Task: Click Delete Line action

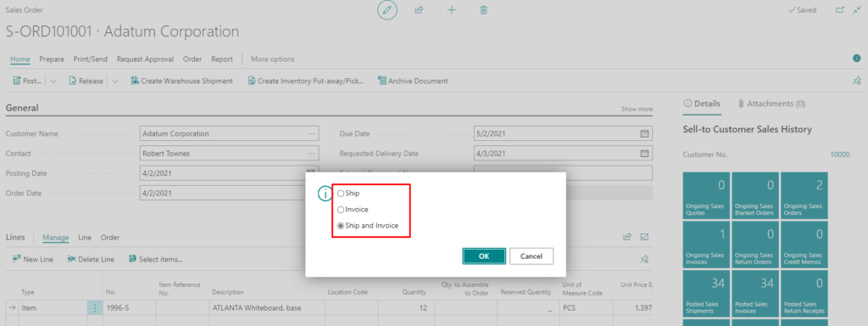Action: 91,259
